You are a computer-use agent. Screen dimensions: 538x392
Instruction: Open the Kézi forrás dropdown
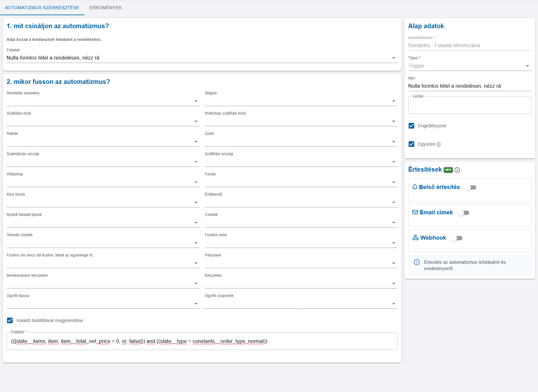[x=103, y=202]
